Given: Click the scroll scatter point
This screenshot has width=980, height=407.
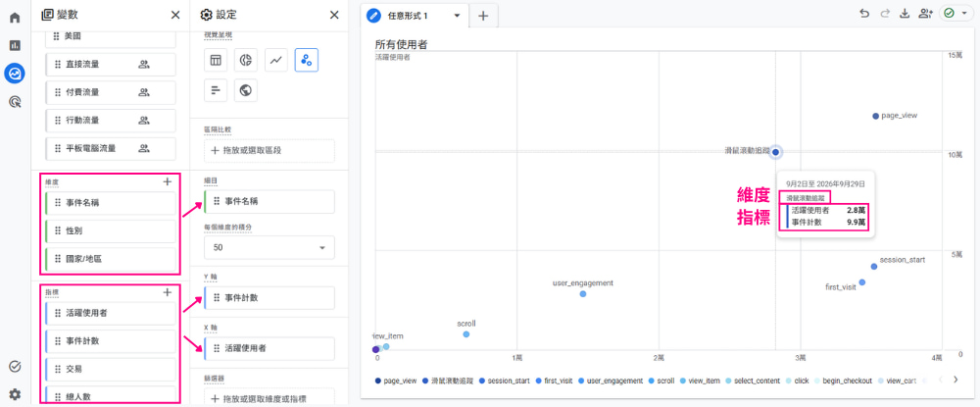Looking at the screenshot, I should (x=466, y=334).
